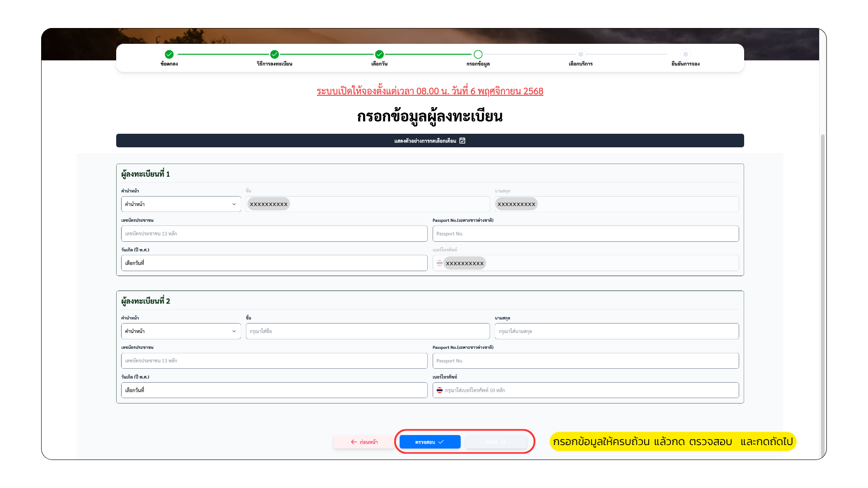Click the Thai flag icon in registrant 2 phone field
This screenshot has width=868, height=488.
point(439,390)
